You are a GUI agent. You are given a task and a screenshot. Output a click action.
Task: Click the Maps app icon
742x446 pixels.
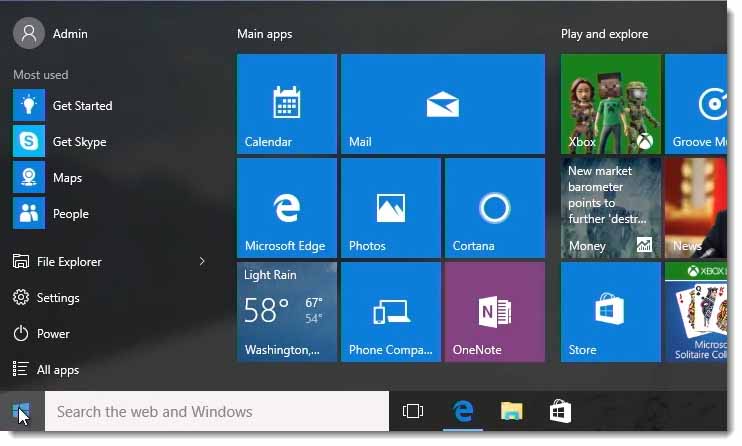pyautogui.click(x=29, y=177)
